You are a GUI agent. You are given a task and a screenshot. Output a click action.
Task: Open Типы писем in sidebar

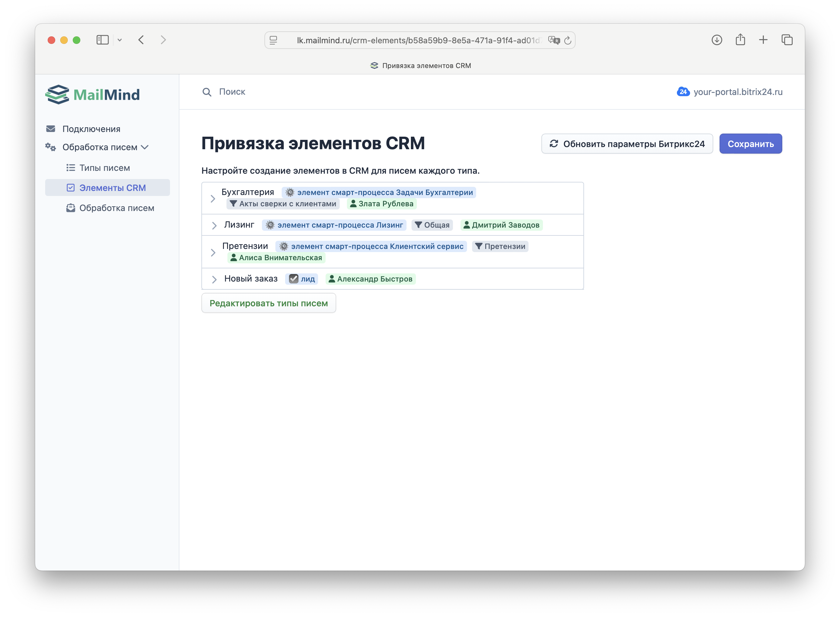click(105, 168)
